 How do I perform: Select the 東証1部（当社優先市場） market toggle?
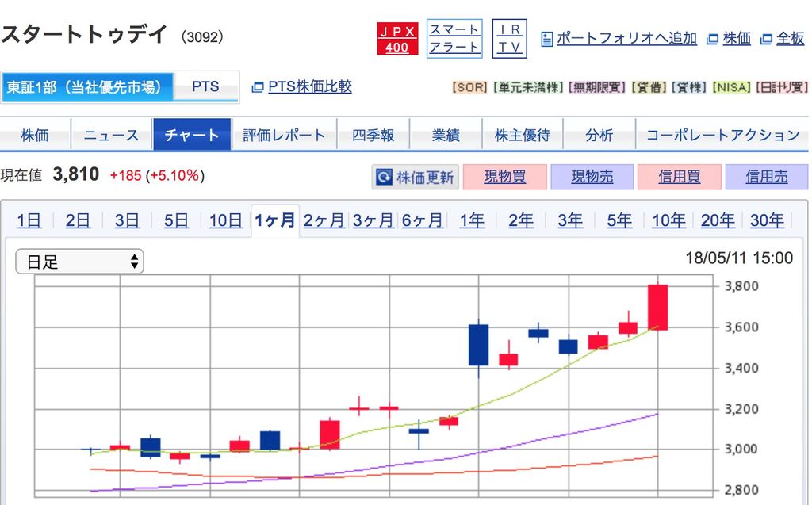click(87, 87)
